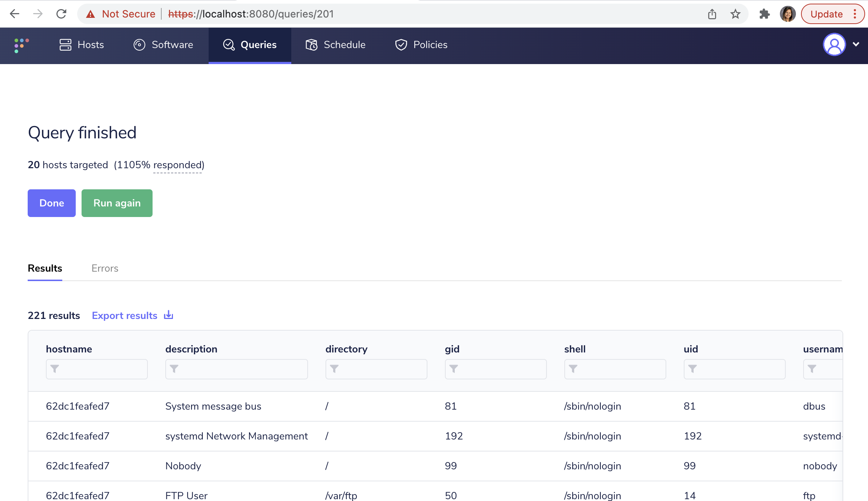The height and width of the screenshot is (501, 868).
Task: Focus the hostname column filter field
Action: click(x=97, y=369)
